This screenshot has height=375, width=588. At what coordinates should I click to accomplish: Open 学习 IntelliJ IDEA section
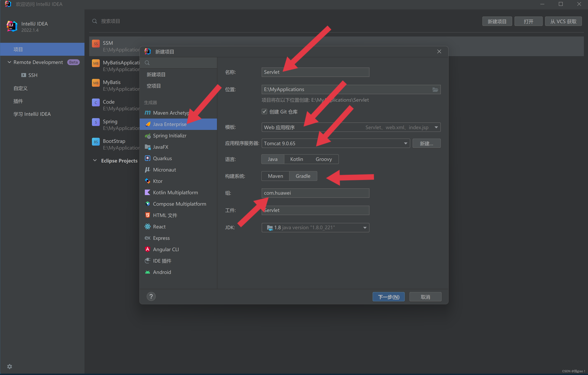point(32,114)
